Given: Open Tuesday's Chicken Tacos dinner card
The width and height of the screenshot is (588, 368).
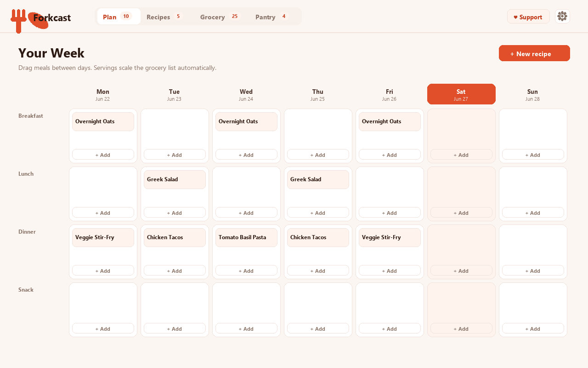Looking at the screenshot, I should coord(175,237).
